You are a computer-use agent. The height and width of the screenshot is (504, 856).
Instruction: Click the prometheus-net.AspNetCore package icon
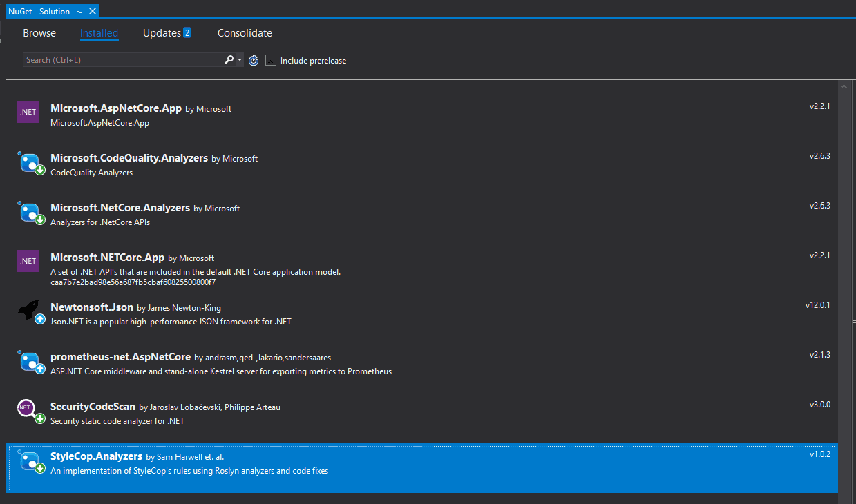pos(30,362)
